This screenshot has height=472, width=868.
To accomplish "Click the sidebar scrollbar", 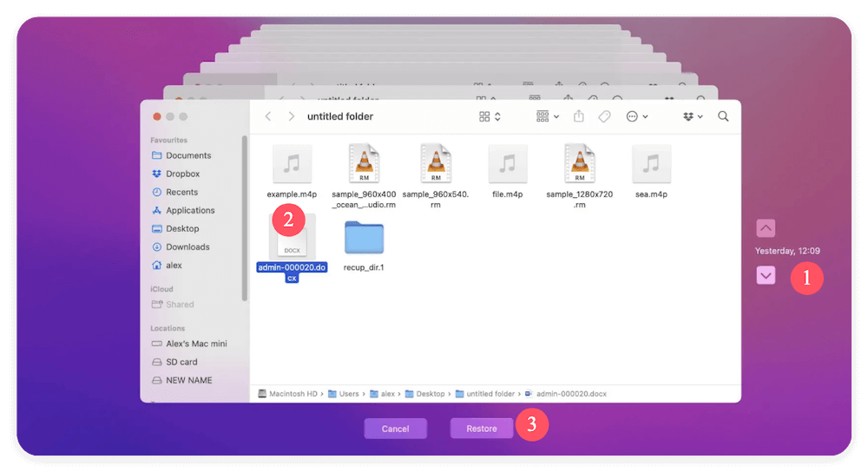I will tap(244, 219).
